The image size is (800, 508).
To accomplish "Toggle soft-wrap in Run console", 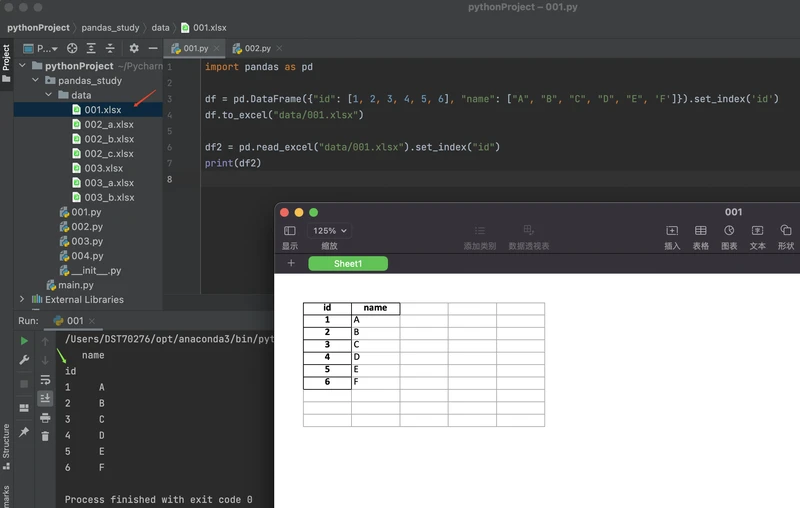I will click(45, 379).
